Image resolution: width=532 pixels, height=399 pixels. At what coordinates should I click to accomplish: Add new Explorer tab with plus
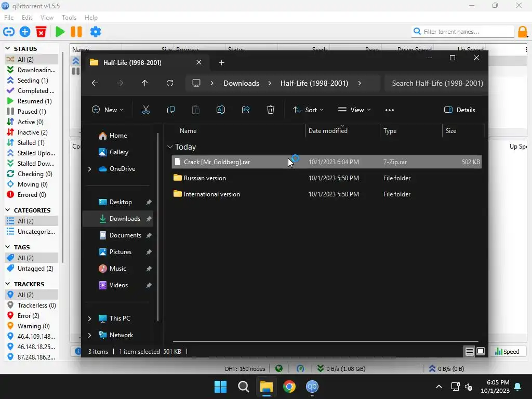point(221,62)
